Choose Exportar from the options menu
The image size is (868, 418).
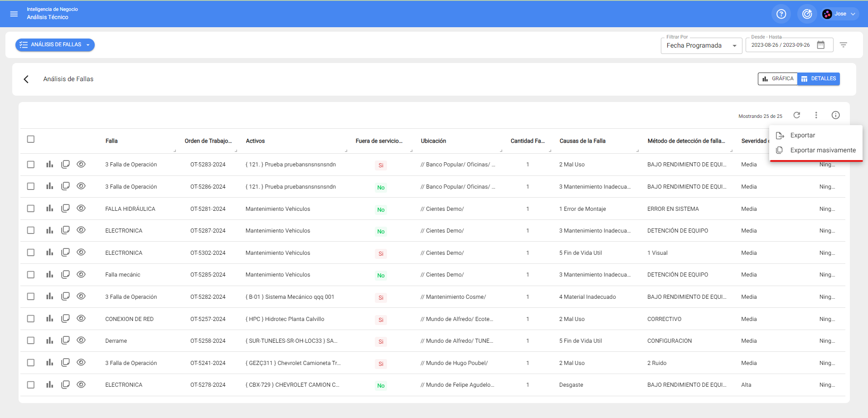click(x=802, y=135)
